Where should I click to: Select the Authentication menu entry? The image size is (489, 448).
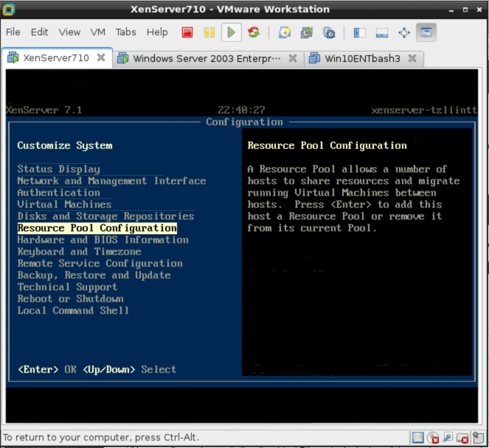coord(59,193)
